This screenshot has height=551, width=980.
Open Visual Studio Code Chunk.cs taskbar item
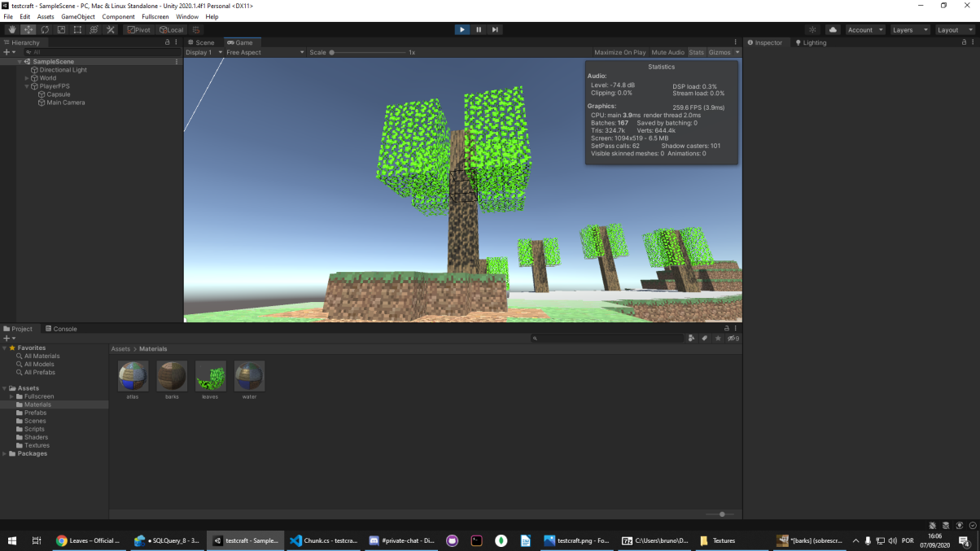click(x=324, y=540)
